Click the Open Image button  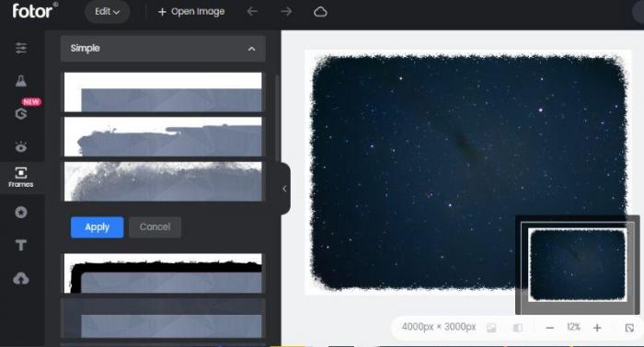coord(191,12)
